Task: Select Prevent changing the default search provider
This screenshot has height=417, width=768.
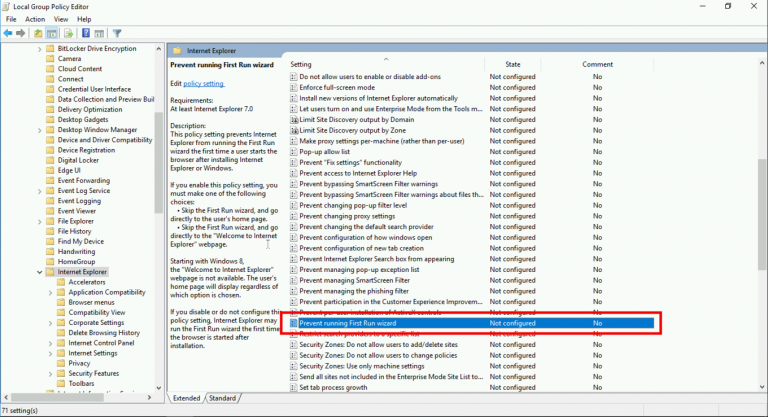Action: (366, 227)
